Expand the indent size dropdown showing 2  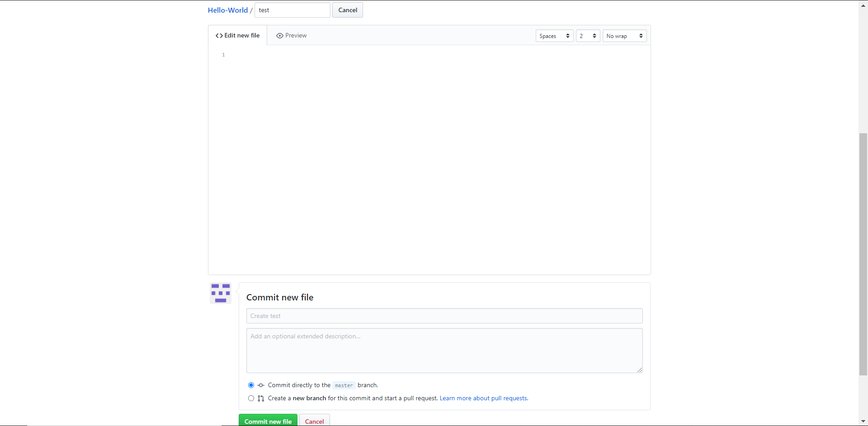point(588,36)
